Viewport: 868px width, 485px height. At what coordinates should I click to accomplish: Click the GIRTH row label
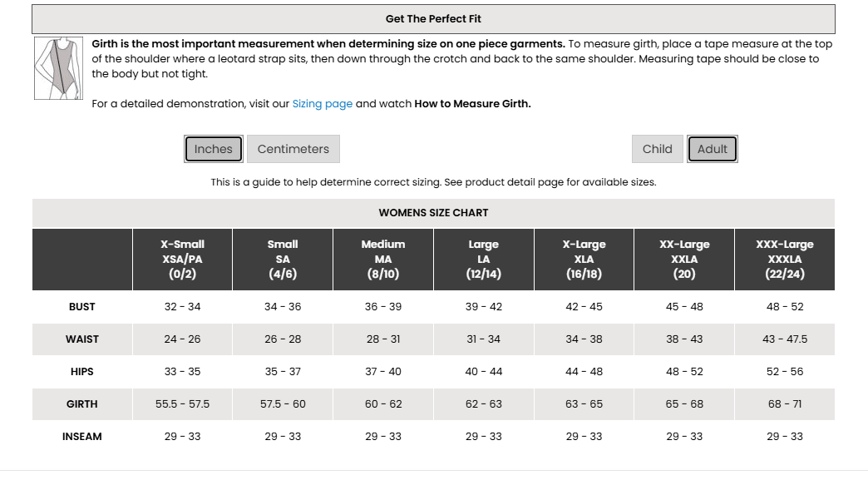[82, 404]
